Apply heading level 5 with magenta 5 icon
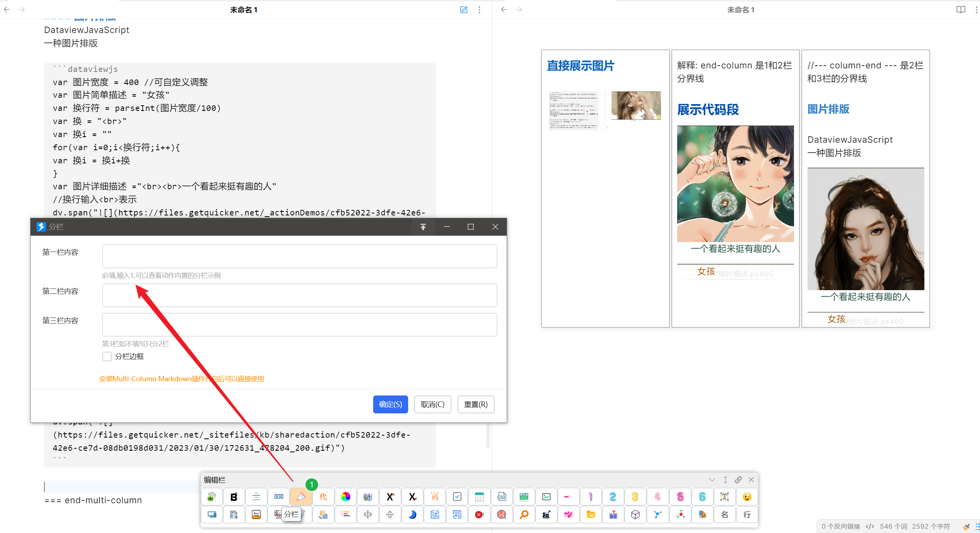 tap(680, 497)
